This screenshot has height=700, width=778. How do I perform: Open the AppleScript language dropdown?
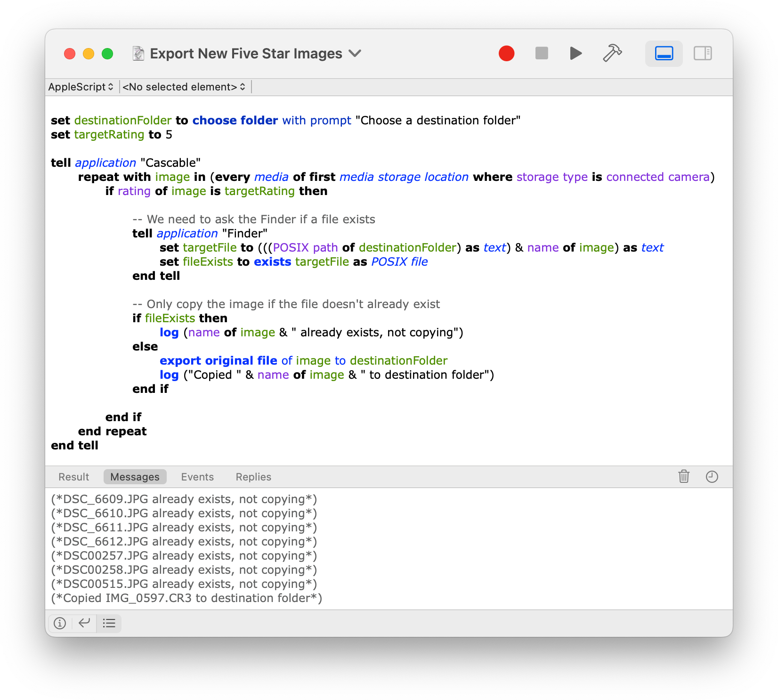click(x=81, y=87)
